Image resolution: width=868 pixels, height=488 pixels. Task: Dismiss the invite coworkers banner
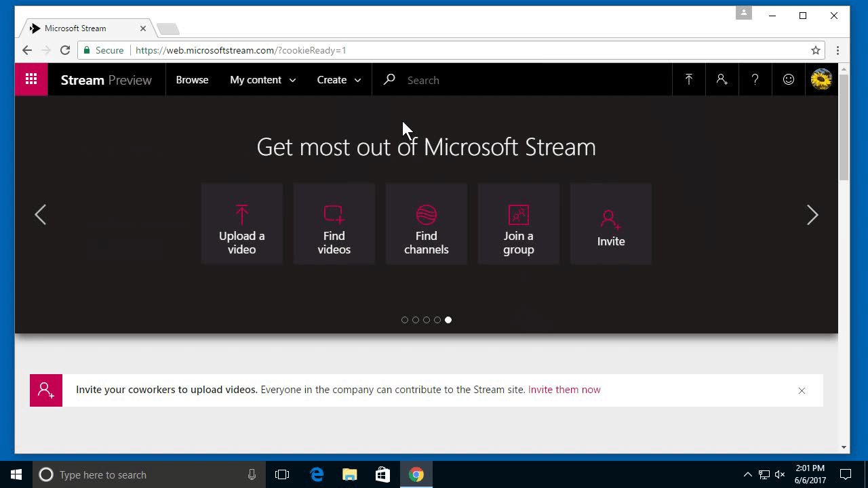[802, 390]
